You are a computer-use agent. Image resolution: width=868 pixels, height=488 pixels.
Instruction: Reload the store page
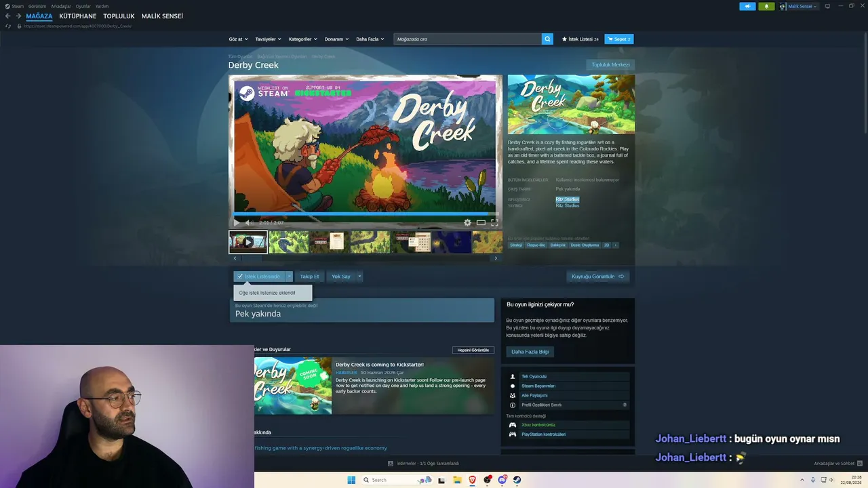8,26
